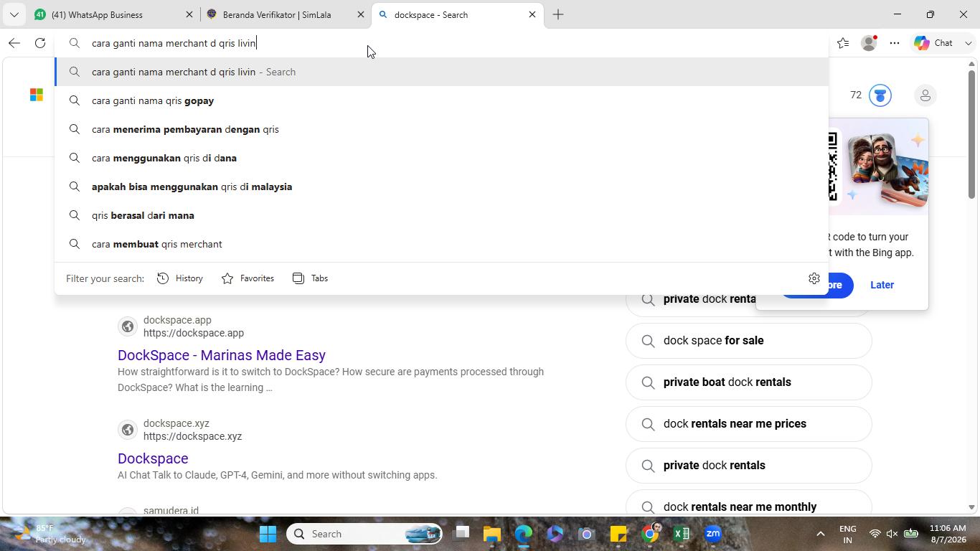Open DockSpace - Marinas Made Easy link
The width and height of the screenshot is (980, 551).
222,355
